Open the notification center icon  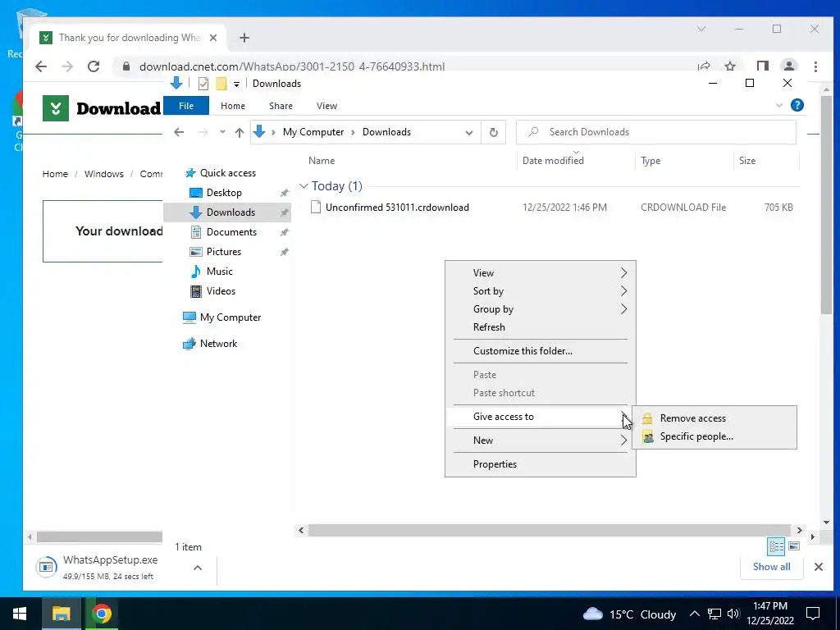(x=813, y=614)
